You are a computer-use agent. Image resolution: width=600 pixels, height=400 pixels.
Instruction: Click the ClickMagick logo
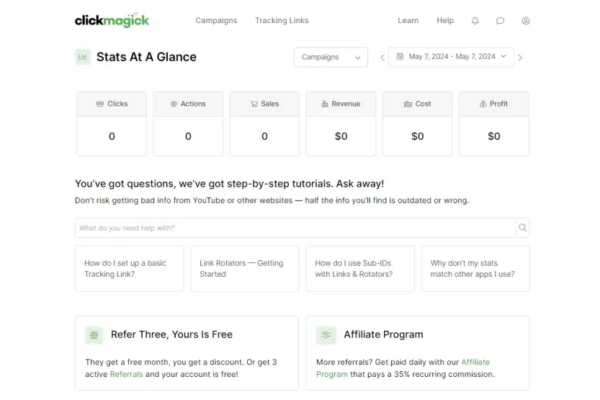[112, 20]
